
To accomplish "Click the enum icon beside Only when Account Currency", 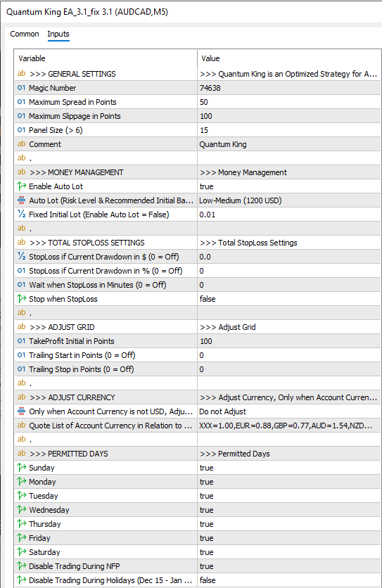I will click(21, 411).
